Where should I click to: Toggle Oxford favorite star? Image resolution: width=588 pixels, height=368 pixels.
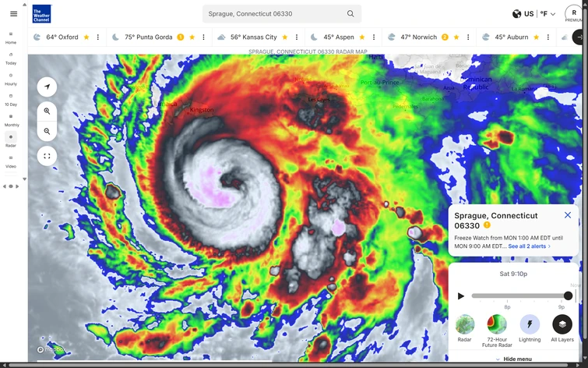click(x=86, y=37)
